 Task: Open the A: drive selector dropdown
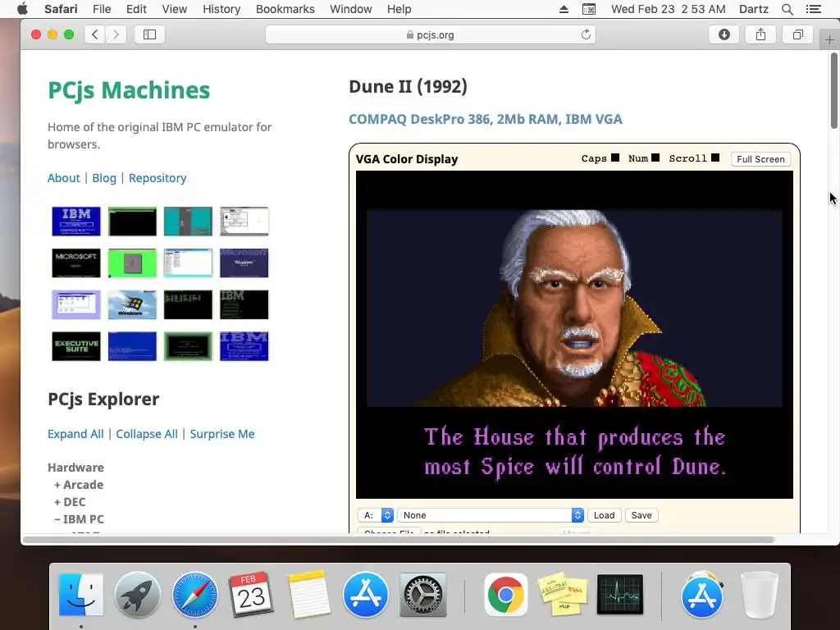[376, 515]
